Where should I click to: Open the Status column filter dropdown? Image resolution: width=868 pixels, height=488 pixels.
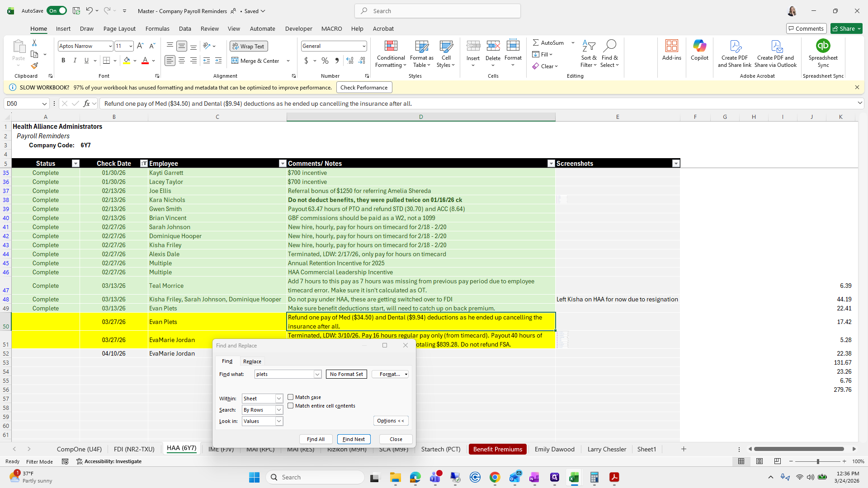click(x=75, y=164)
